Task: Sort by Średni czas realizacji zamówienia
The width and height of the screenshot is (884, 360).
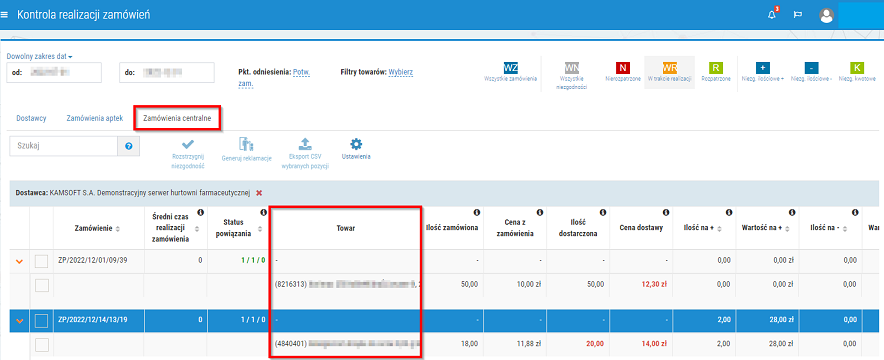Action: pos(197,229)
